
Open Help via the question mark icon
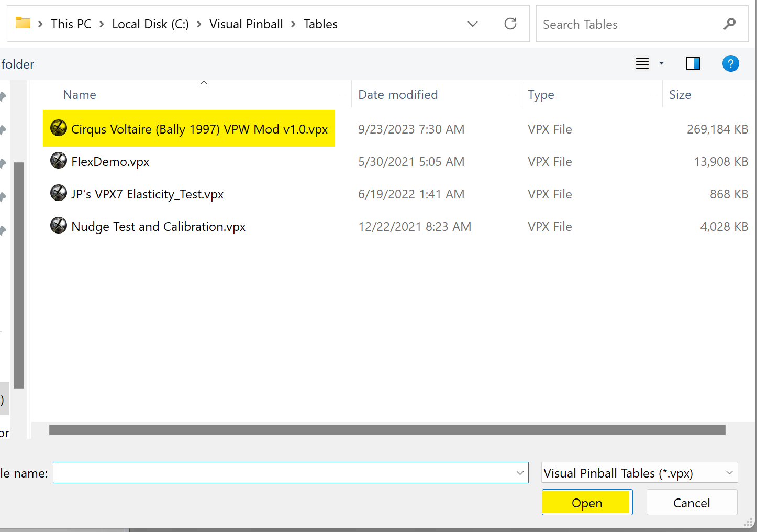[x=731, y=63]
